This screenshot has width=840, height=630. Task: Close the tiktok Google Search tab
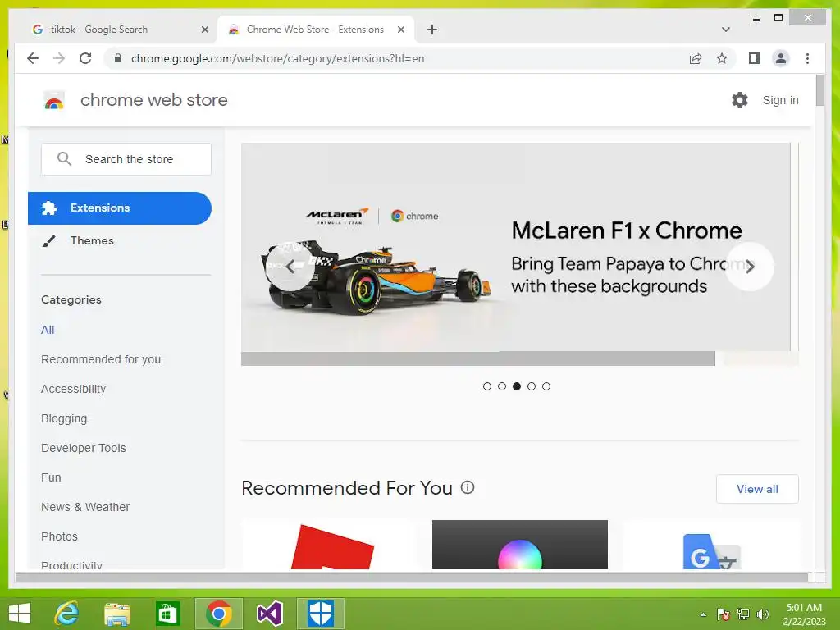[x=204, y=30]
